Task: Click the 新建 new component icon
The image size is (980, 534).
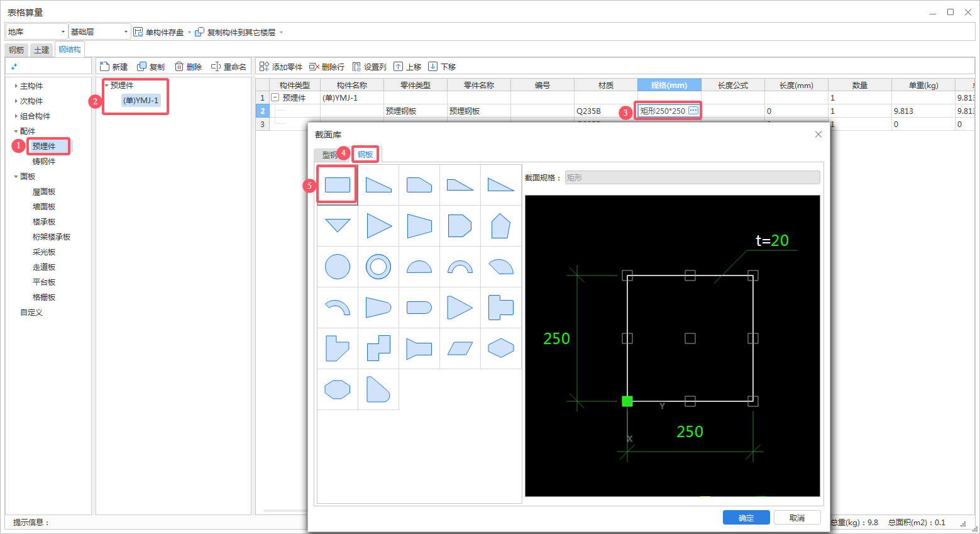Action: (x=114, y=67)
